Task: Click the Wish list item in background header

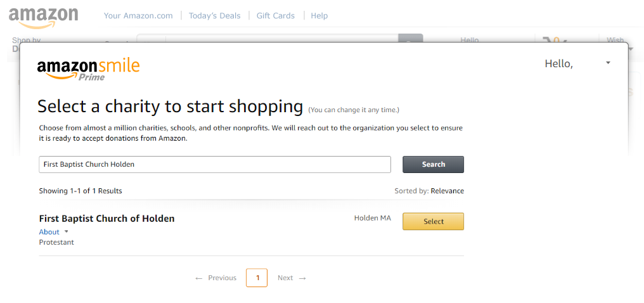Action: tap(615, 40)
